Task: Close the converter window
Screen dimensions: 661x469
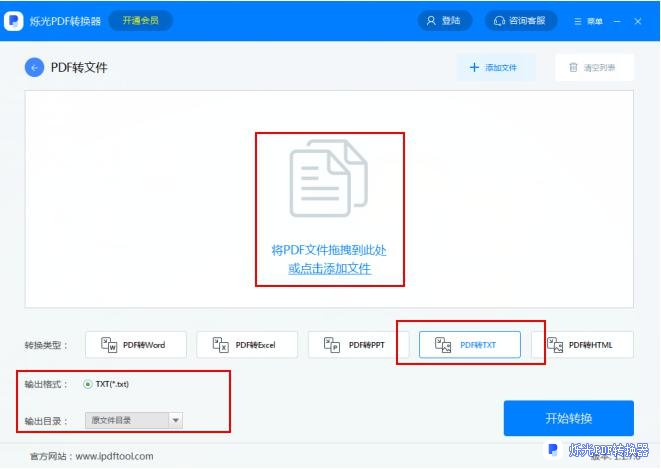Action: [x=638, y=21]
